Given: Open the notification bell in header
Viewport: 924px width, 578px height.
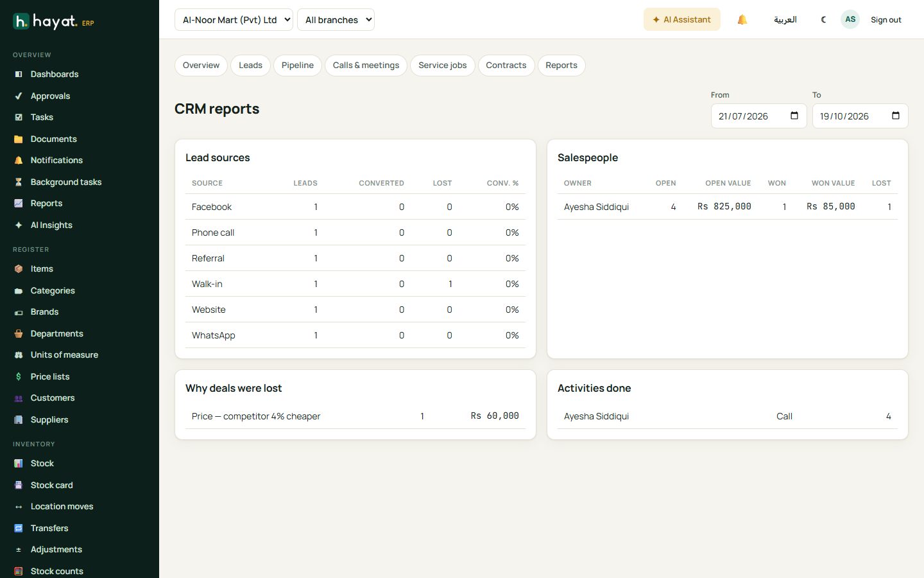Looking at the screenshot, I should [x=742, y=20].
